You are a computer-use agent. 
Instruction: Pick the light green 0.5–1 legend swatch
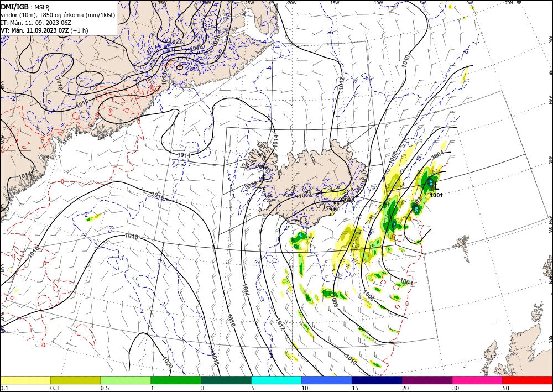tap(126, 380)
